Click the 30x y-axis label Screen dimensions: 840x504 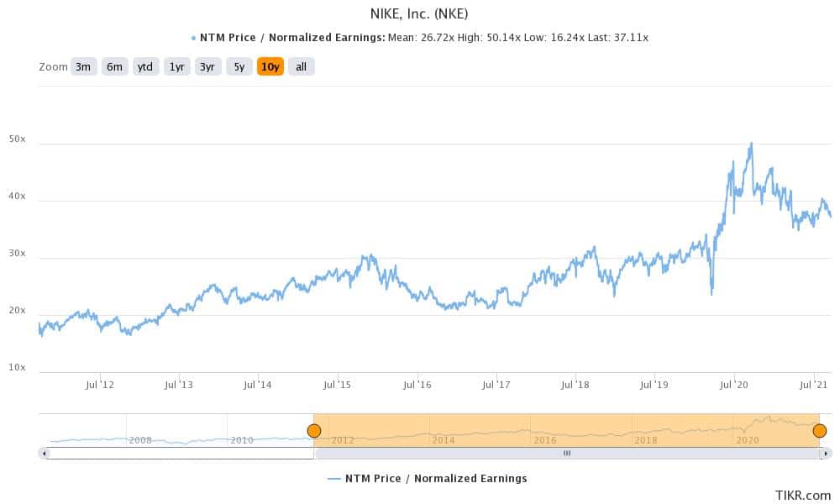pos(17,254)
